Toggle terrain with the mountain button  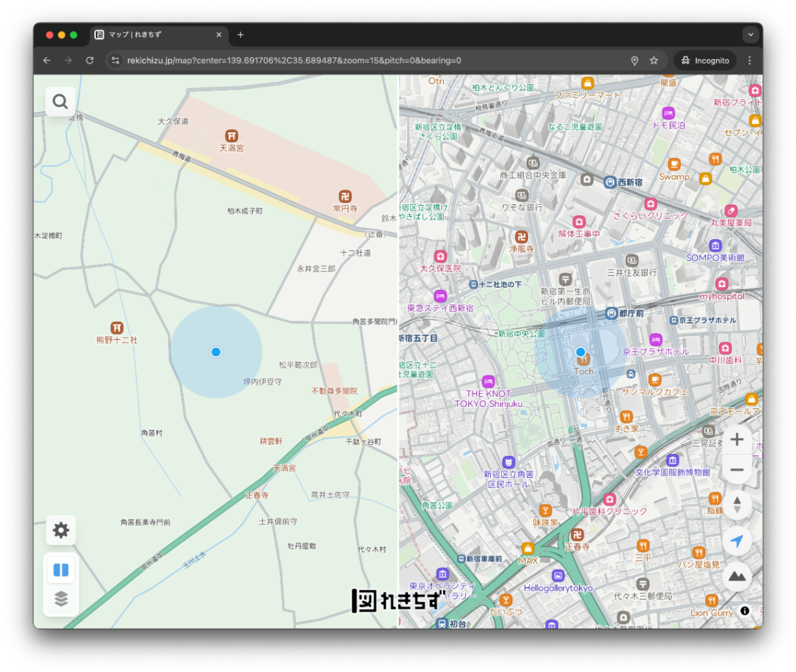pos(737,576)
